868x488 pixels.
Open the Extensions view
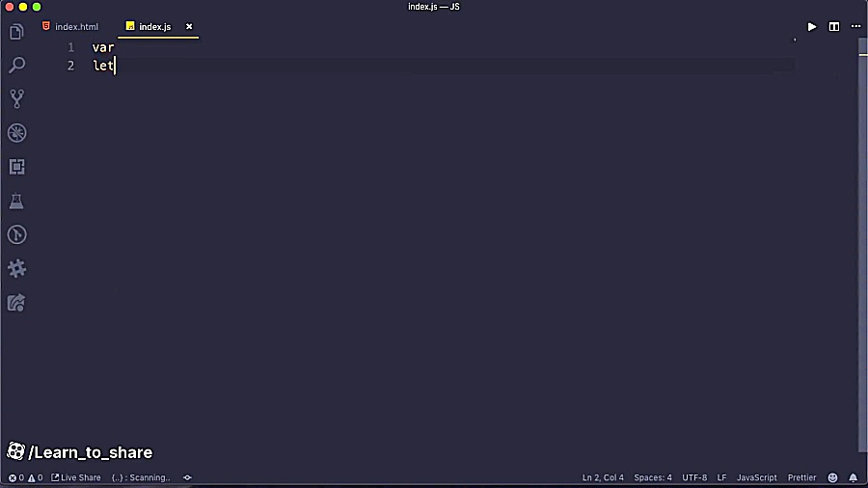[16, 167]
